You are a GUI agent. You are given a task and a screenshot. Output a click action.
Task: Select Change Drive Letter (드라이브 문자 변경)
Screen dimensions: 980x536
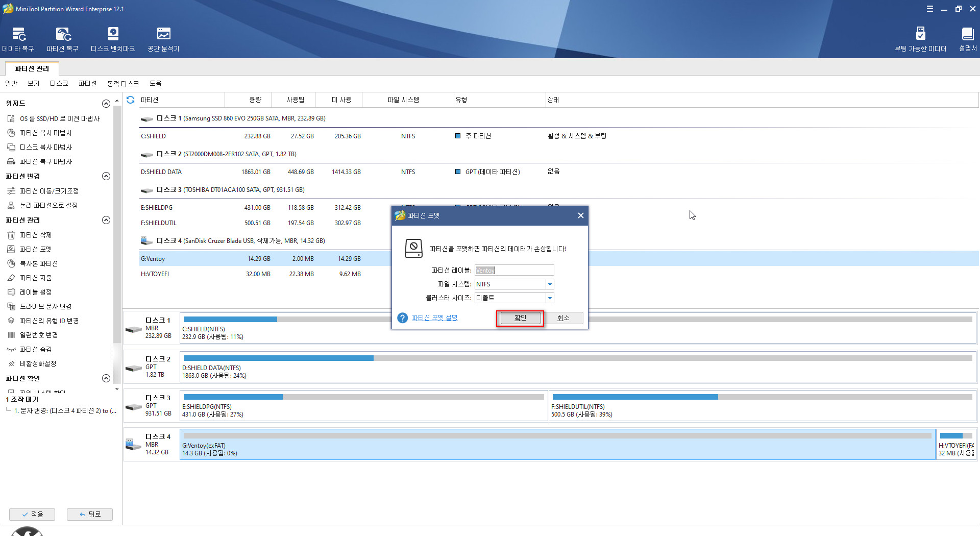(45, 306)
